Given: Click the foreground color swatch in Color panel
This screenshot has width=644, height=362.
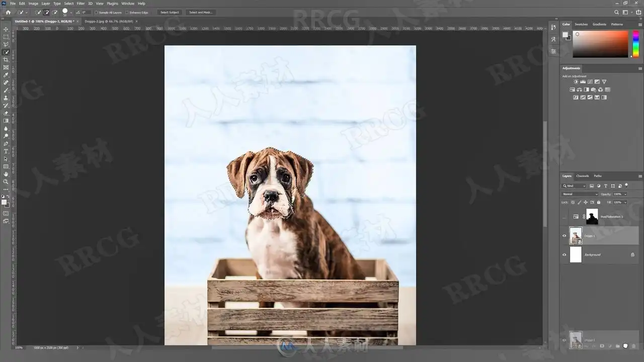Looking at the screenshot, I should click(565, 35).
